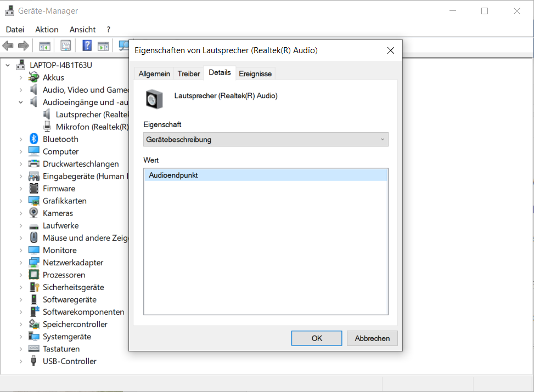This screenshot has width=534, height=392.
Task: Select the Audioendpunkt value row
Action: pos(266,175)
